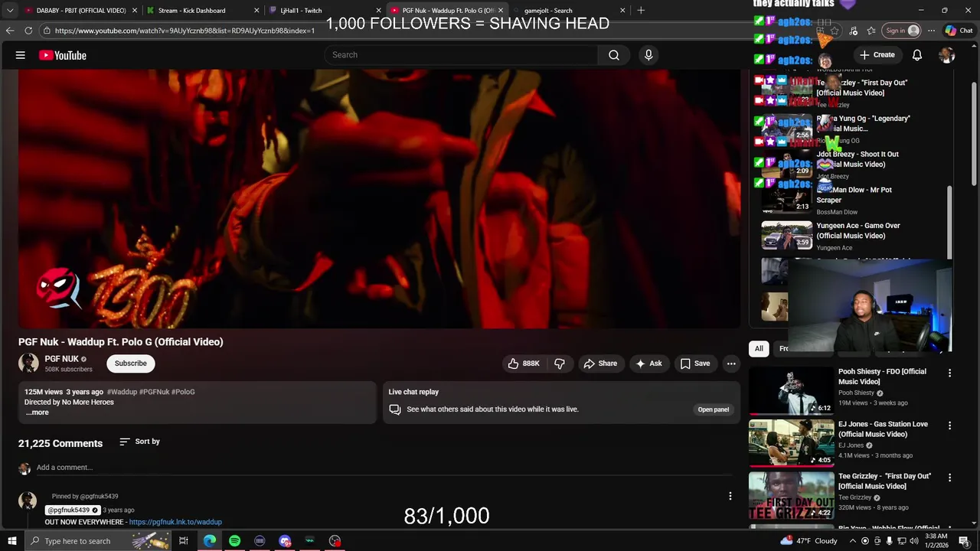980x551 pixels.
Task: Show hidden system tray icons chevron
Action: 852,541
